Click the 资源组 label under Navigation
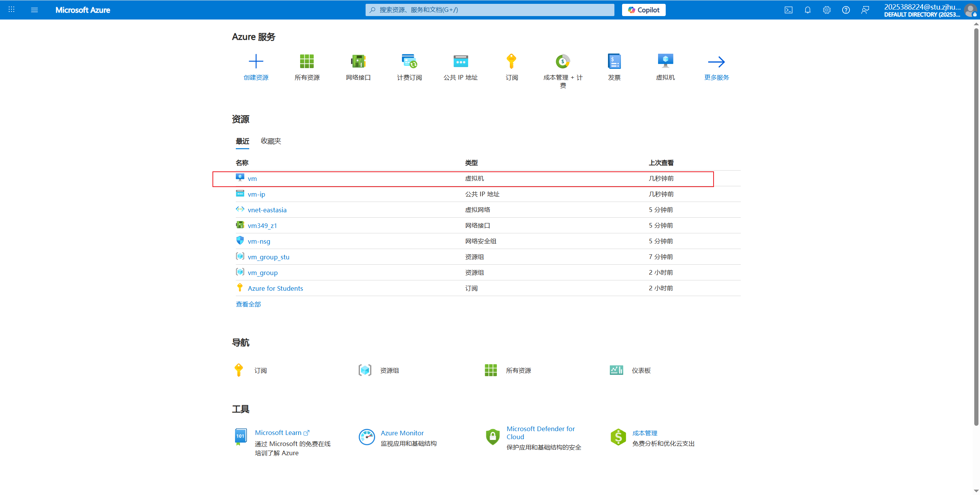Screen dimensions: 980x495 (389, 370)
